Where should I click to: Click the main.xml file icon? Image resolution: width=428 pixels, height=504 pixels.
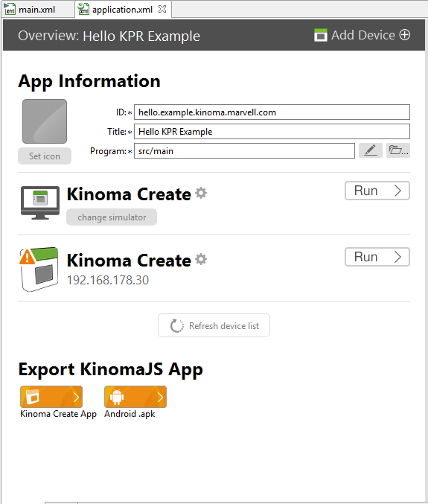pos(10,9)
